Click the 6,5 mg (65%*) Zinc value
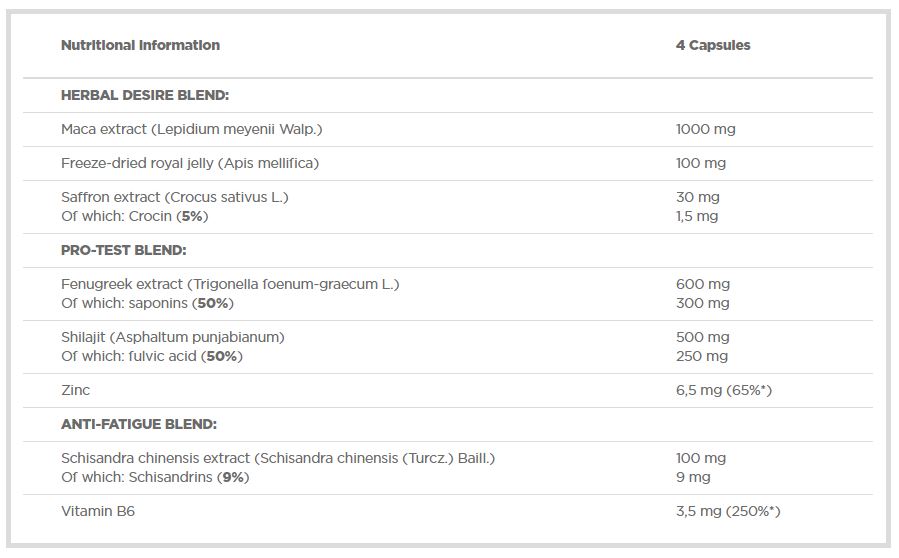The width and height of the screenshot is (899, 558). tap(724, 390)
